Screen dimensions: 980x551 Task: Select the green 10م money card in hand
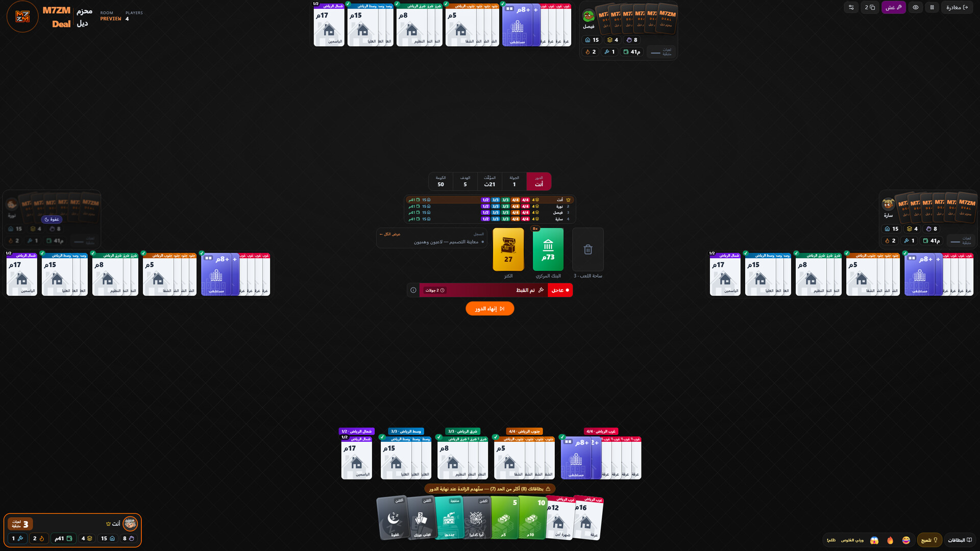point(532,517)
